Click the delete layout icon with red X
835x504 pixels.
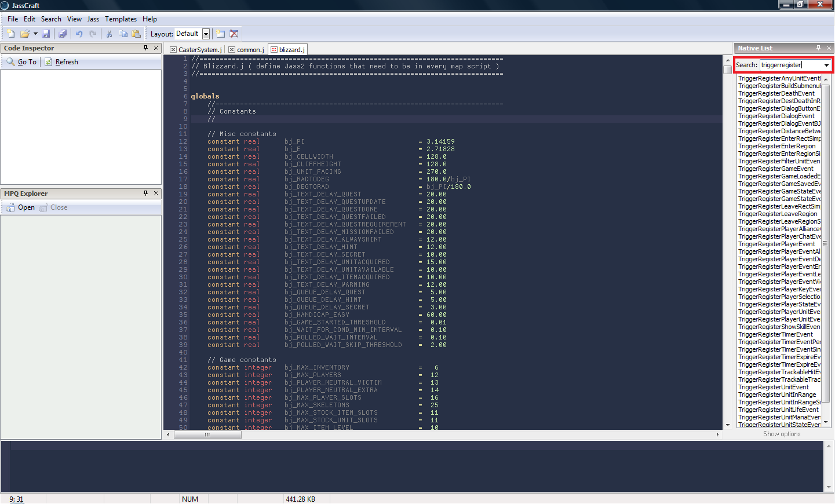pos(234,34)
